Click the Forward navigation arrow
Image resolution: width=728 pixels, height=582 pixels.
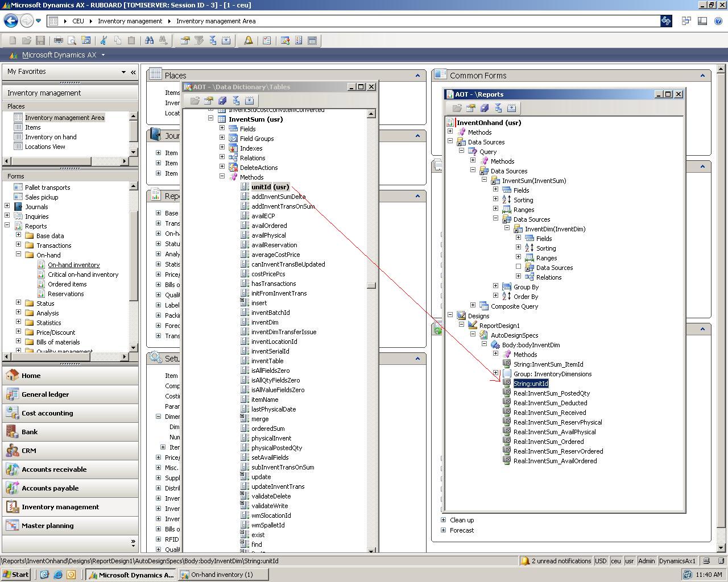coord(27,21)
